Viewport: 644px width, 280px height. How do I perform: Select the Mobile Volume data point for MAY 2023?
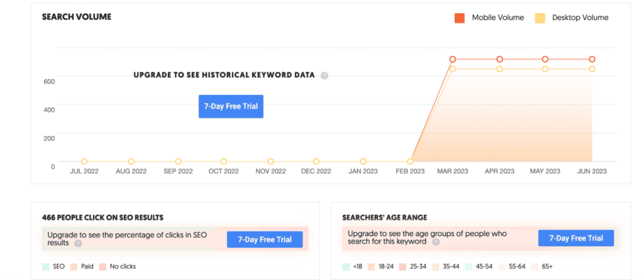tap(545, 59)
